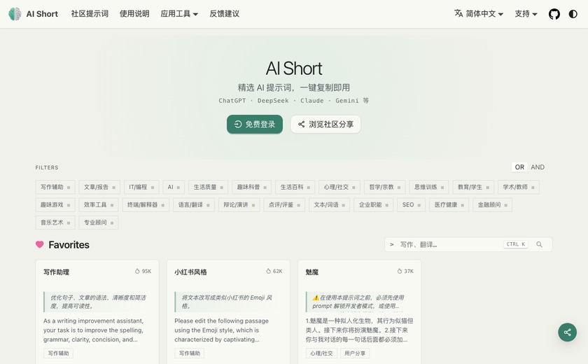This screenshot has width=588, height=364.
Task: Toggle the 哲学/宗教 filter tag
Action: click(384, 187)
